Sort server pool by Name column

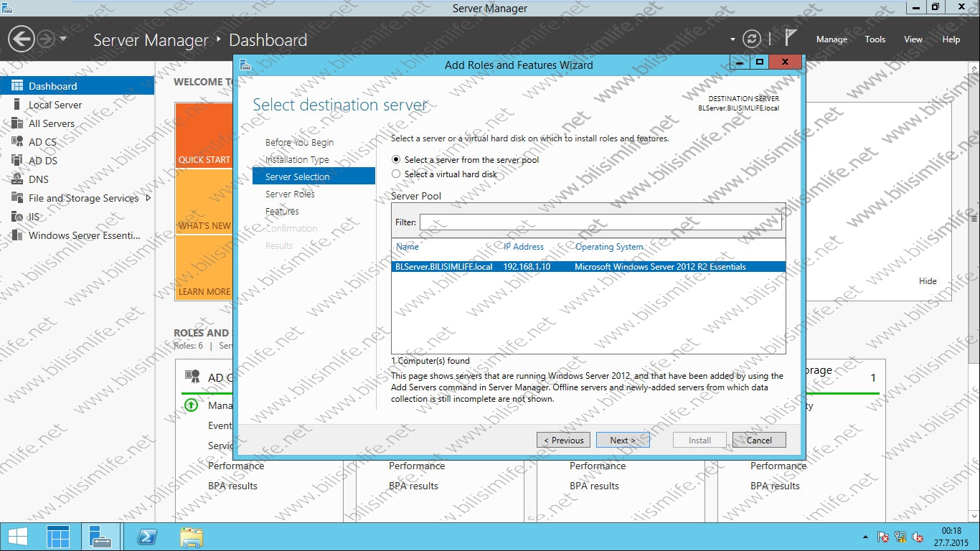pyautogui.click(x=407, y=247)
